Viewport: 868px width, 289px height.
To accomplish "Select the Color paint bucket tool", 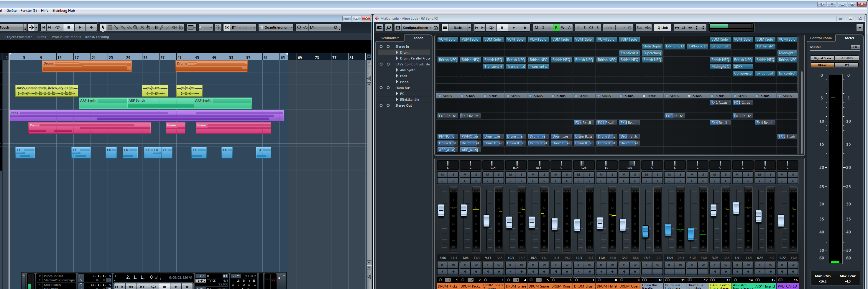I will click(x=181, y=27).
